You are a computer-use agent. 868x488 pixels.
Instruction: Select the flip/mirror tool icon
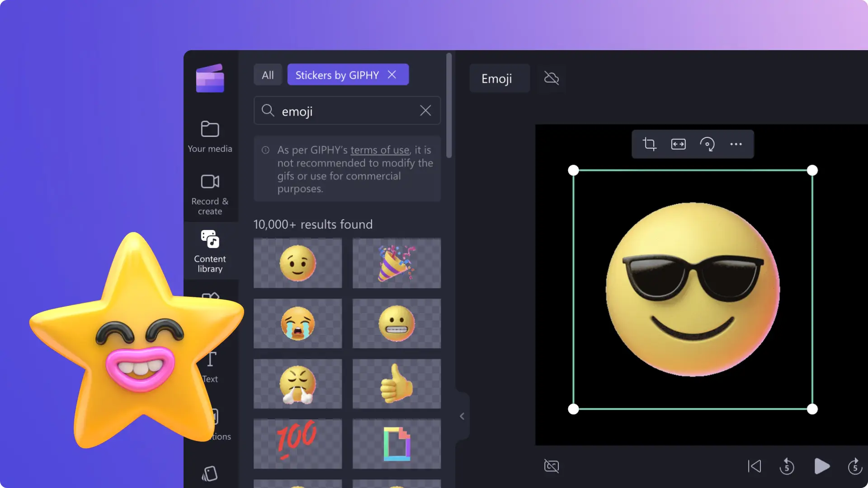tap(678, 144)
